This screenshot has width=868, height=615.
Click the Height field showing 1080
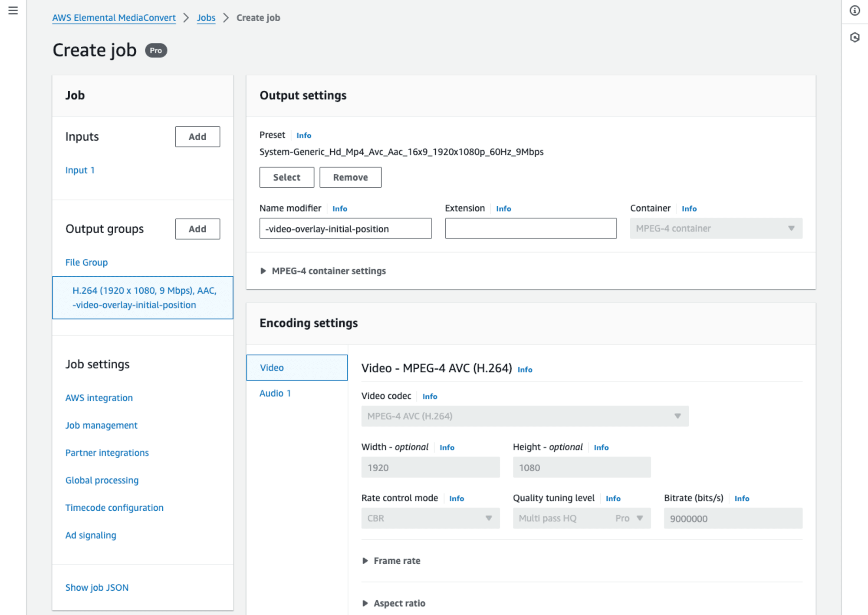[x=582, y=467]
